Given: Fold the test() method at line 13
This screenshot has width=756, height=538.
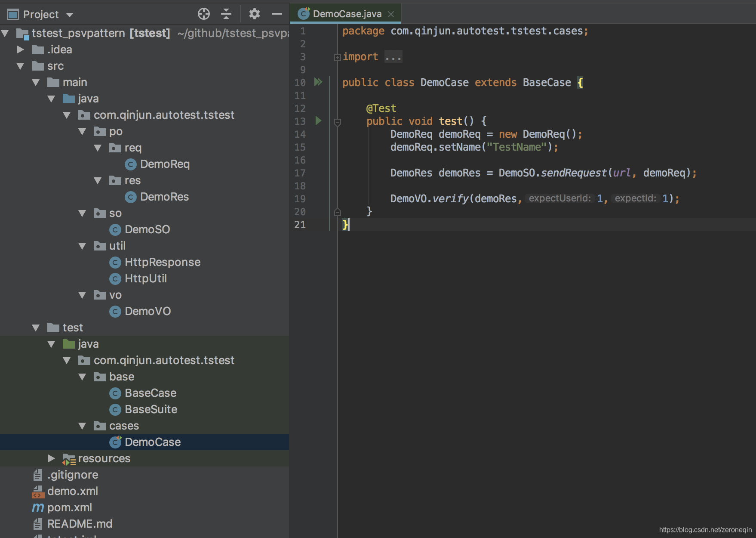Looking at the screenshot, I should [x=338, y=122].
